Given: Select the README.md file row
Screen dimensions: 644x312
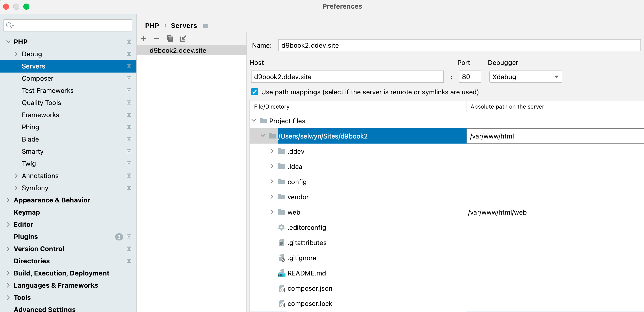Looking at the screenshot, I should (x=447, y=273).
